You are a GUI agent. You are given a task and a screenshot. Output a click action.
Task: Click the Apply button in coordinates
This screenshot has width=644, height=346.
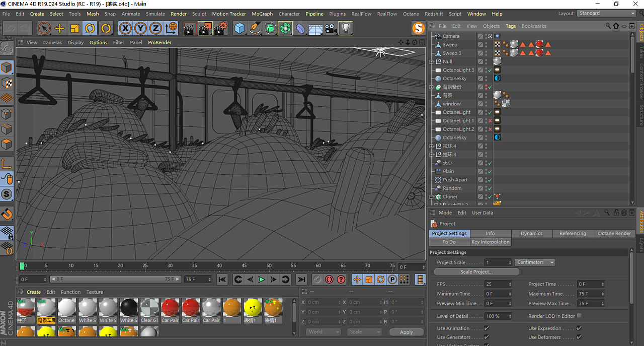(x=406, y=332)
